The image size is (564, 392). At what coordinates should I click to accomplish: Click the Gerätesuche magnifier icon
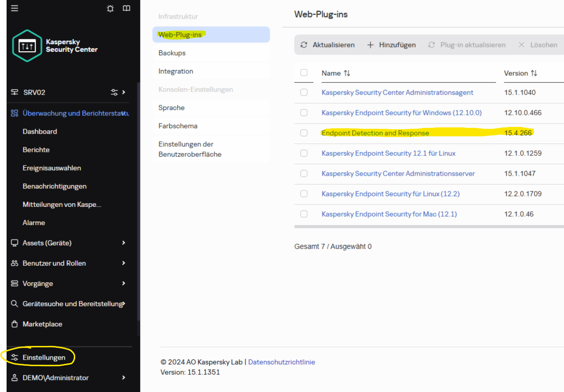point(15,304)
